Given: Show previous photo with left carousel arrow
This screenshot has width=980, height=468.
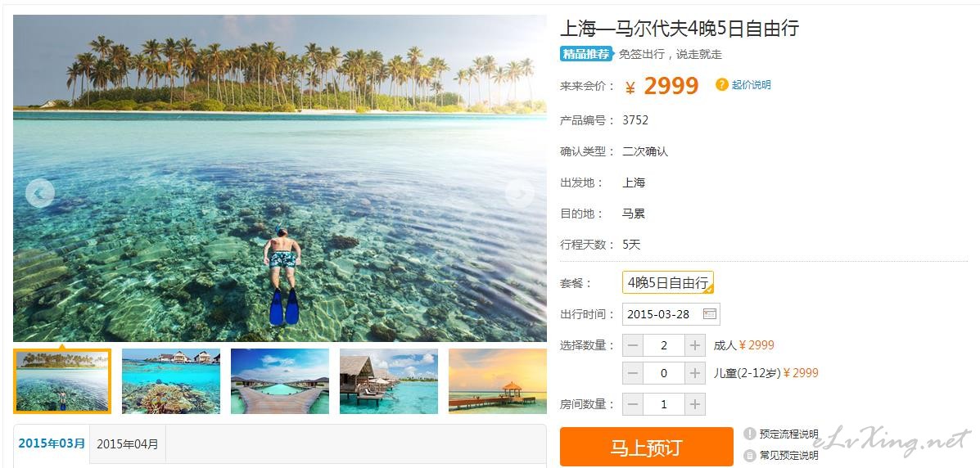Looking at the screenshot, I should (40, 194).
